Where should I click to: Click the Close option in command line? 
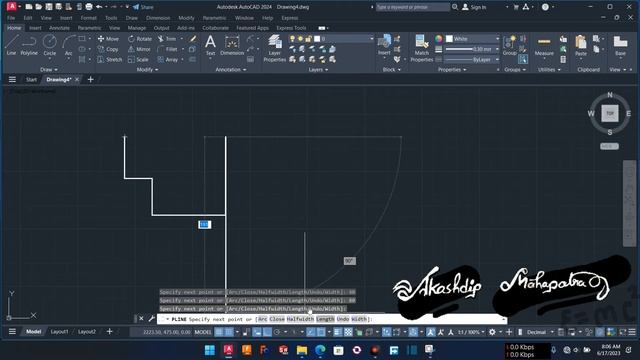pos(277,319)
